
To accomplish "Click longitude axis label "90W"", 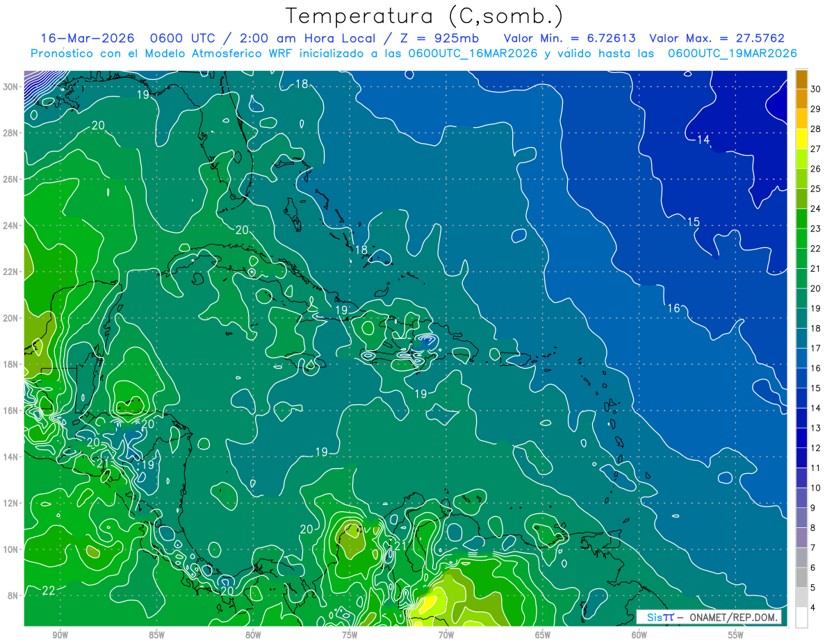I will [x=60, y=635].
